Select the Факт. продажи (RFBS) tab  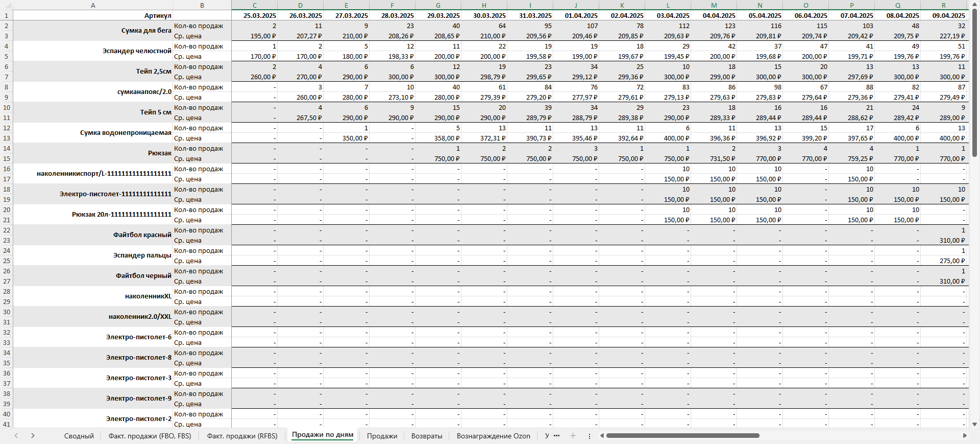point(242,436)
